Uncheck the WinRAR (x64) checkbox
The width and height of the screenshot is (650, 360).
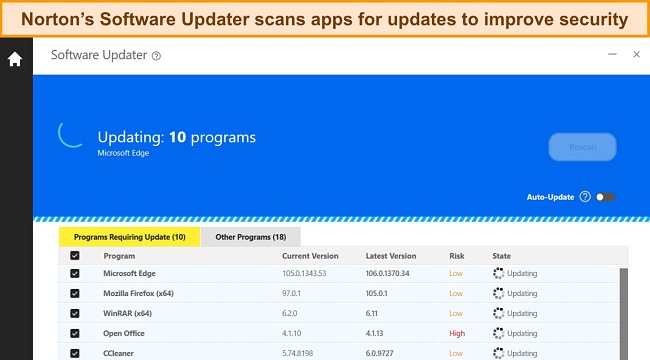coord(75,313)
